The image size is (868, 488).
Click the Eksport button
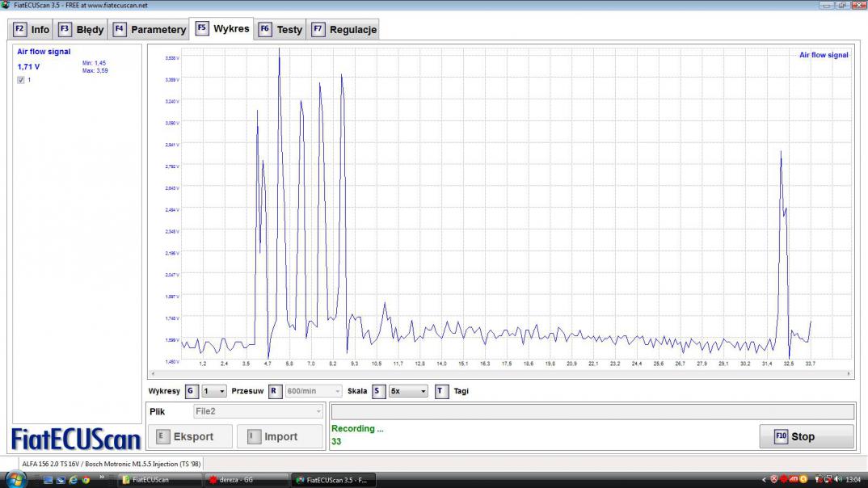tap(189, 436)
